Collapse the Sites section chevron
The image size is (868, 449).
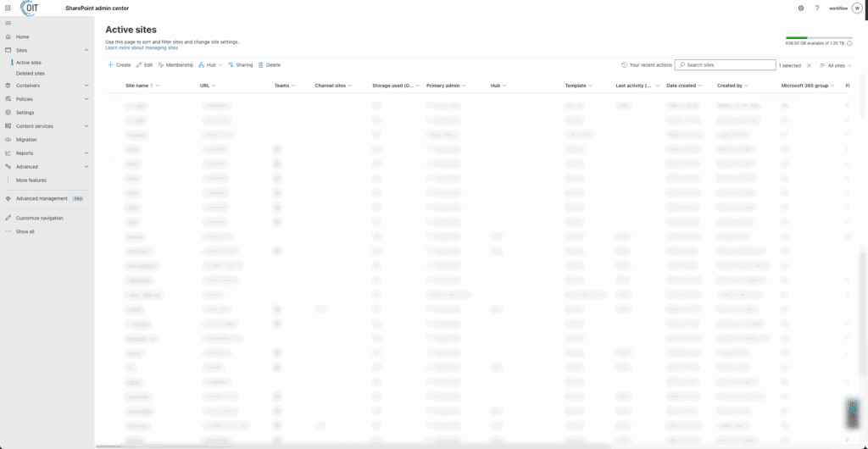[86, 50]
